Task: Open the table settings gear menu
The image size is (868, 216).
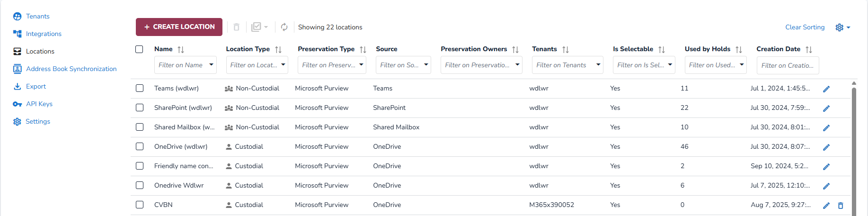Action: click(842, 27)
